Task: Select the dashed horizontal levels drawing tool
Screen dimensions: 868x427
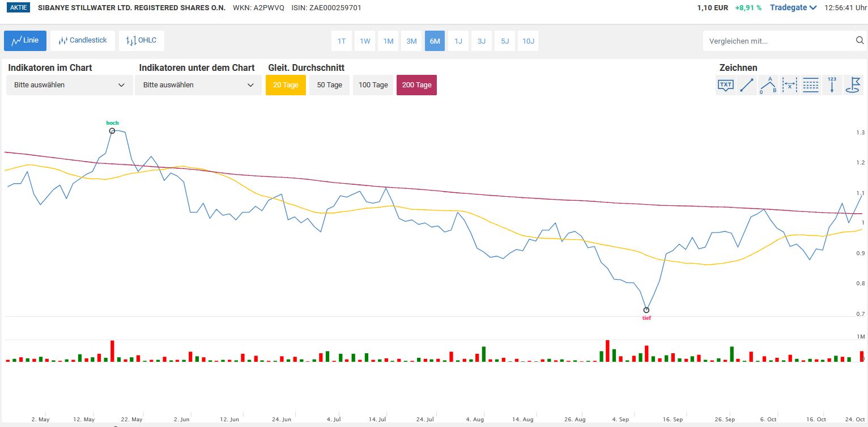Action: point(811,85)
